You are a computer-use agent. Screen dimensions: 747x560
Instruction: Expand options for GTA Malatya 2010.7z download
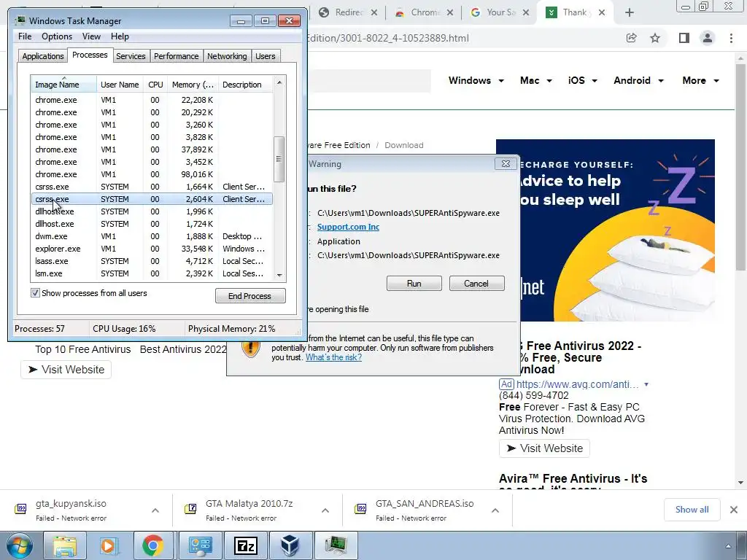click(x=325, y=510)
